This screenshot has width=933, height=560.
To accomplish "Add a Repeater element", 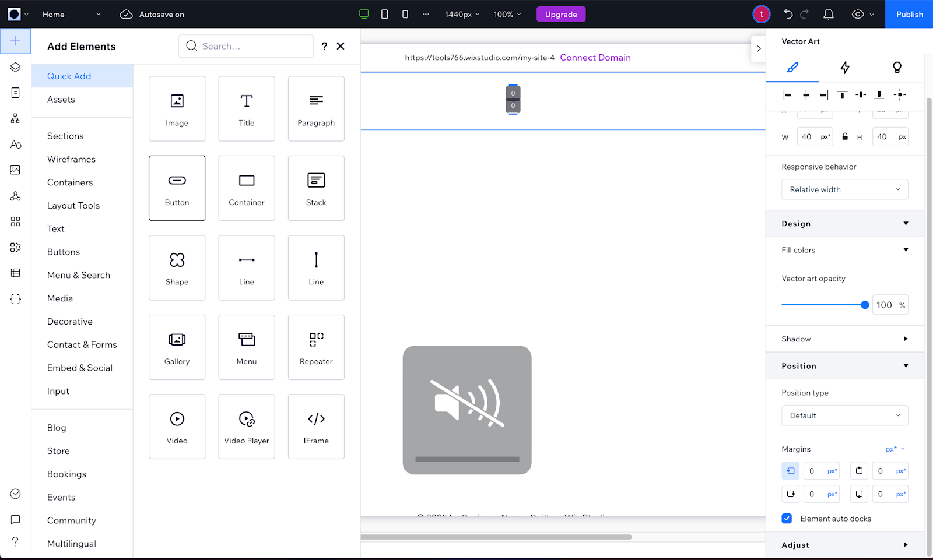I will click(x=316, y=347).
